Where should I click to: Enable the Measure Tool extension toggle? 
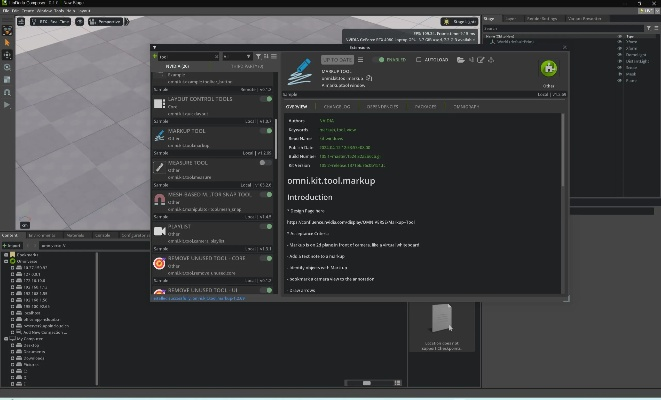click(x=266, y=163)
